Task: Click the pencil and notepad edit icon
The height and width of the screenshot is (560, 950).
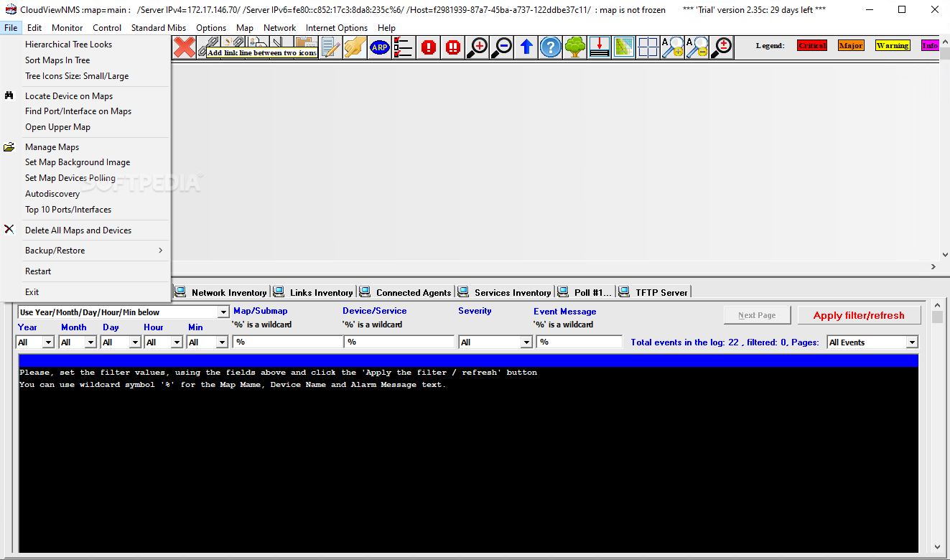Action: (x=330, y=47)
